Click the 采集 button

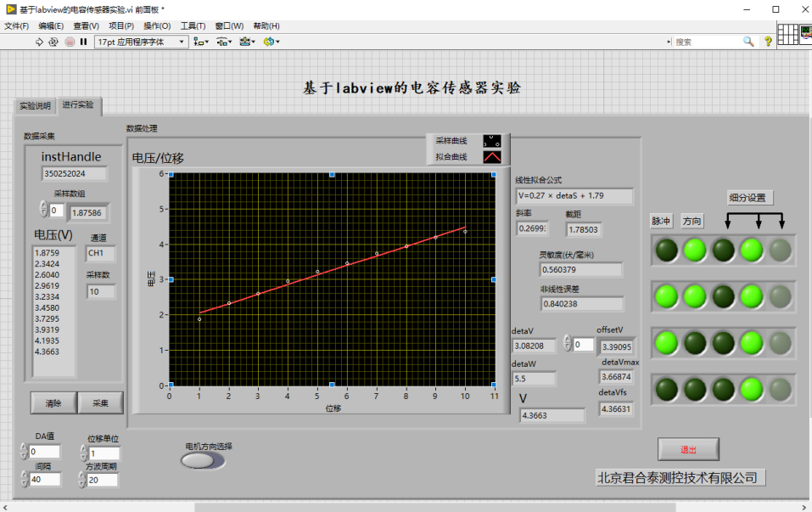100,402
